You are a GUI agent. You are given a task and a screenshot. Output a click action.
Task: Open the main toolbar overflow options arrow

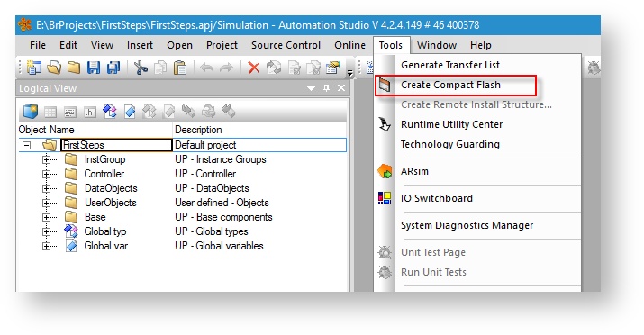350,73
